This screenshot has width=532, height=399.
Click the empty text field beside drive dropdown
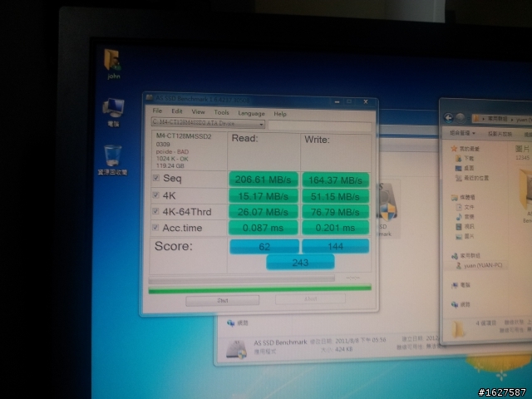click(320, 126)
